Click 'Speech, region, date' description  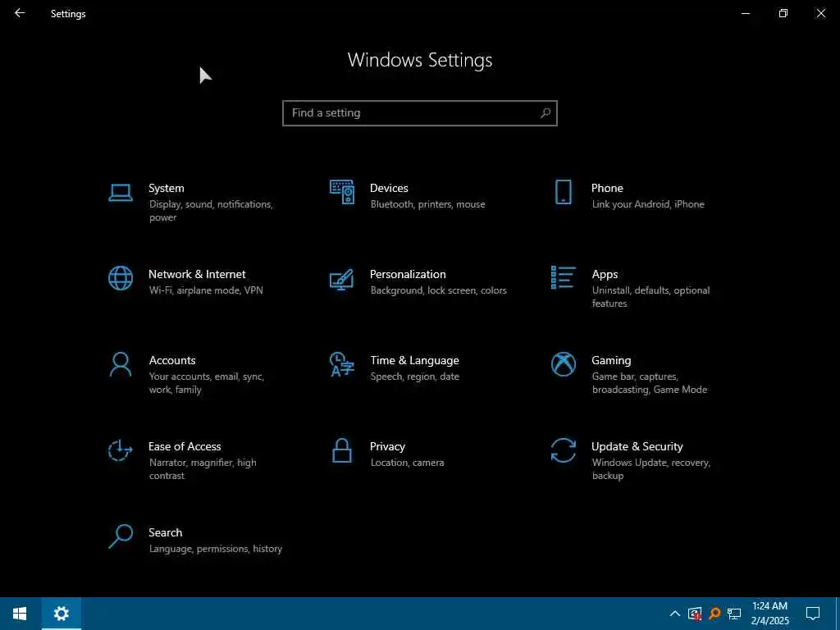point(414,377)
